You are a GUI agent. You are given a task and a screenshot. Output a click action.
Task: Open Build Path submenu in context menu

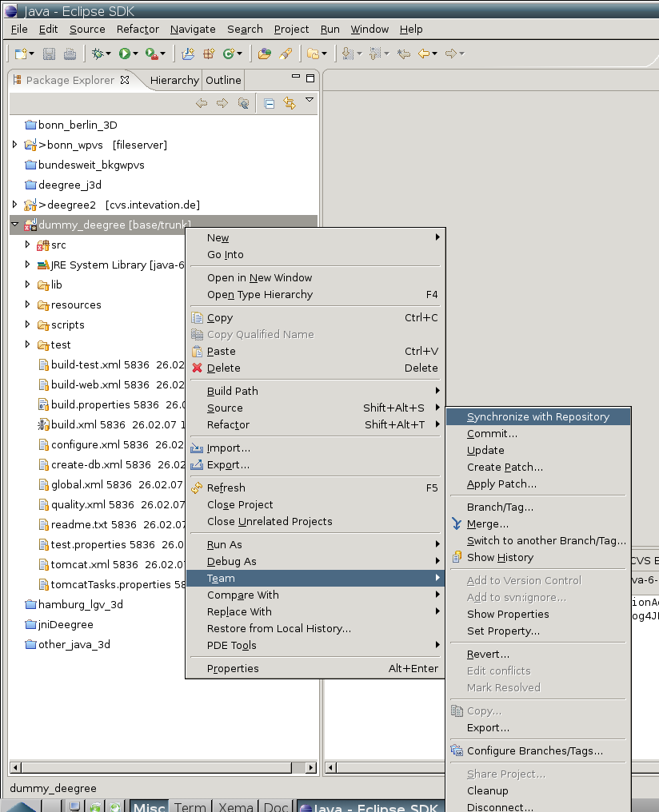tap(315, 391)
